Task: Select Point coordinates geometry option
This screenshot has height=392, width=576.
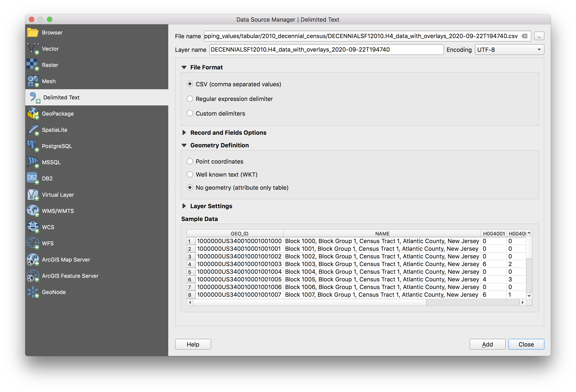Action: point(190,162)
